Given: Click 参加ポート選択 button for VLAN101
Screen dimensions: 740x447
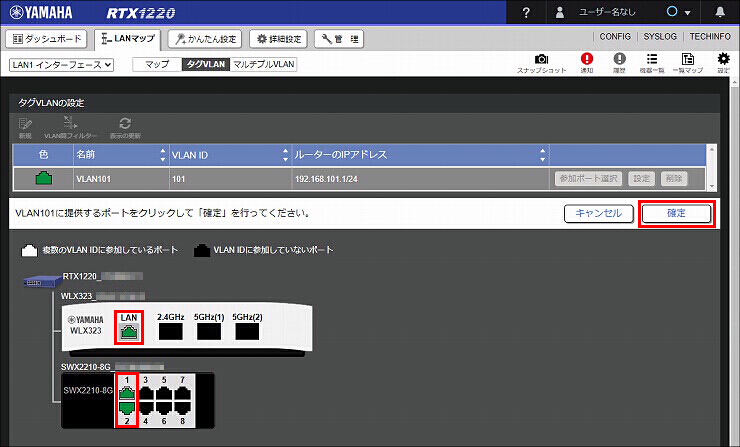Looking at the screenshot, I should (589, 178).
